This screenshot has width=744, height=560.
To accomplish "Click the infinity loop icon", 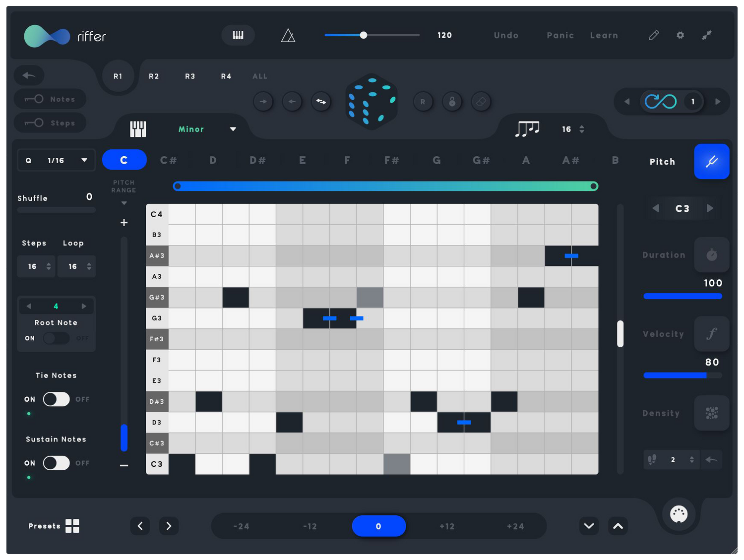I will [x=660, y=102].
